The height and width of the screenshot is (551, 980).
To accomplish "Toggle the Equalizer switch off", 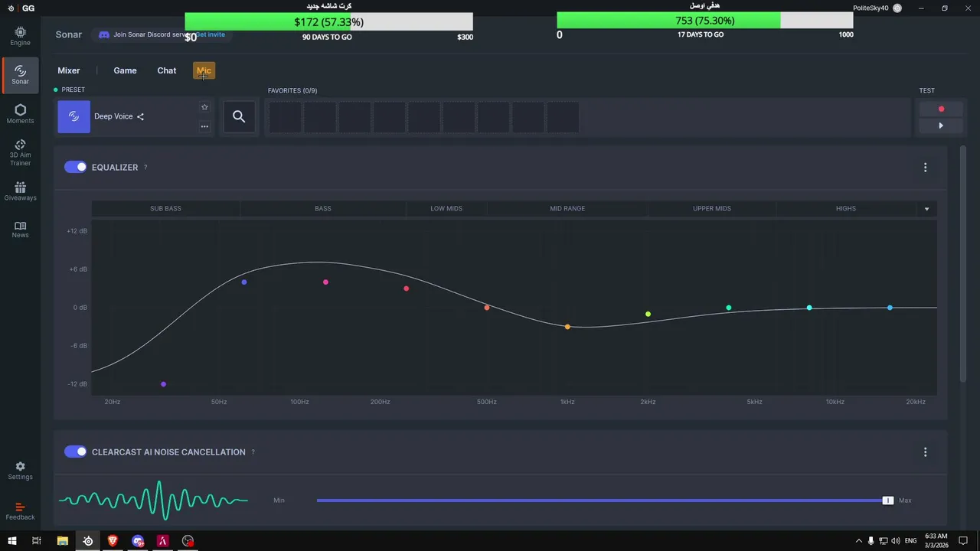I will (75, 167).
